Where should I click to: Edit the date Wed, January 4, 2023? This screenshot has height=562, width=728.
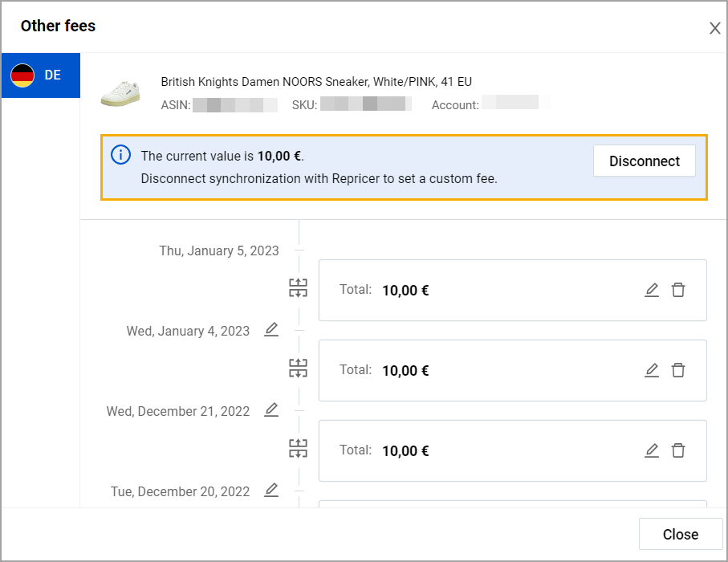tap(271, 329)
